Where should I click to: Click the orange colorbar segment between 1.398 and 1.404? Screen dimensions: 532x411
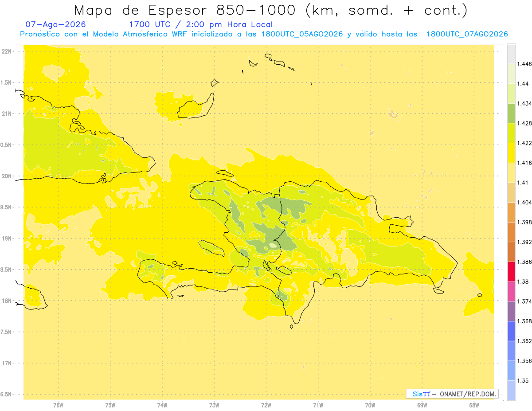[511, 212]
